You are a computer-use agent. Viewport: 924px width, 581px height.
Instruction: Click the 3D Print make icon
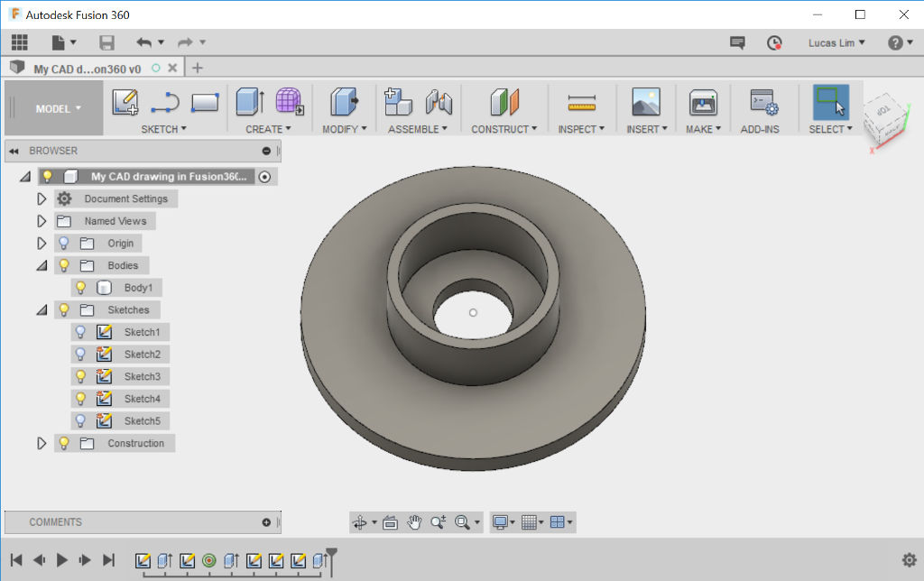coord(703,103)
